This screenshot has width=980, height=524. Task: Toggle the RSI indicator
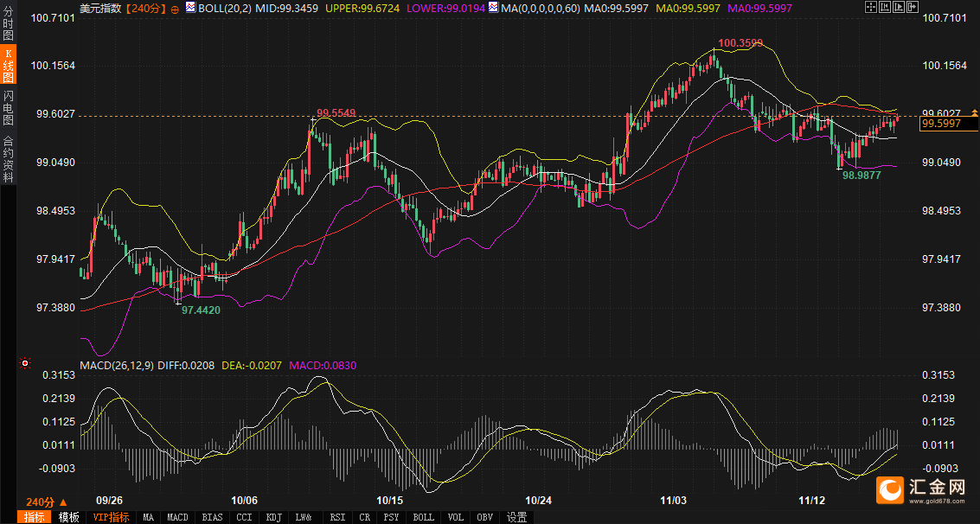tap(337, 517)
